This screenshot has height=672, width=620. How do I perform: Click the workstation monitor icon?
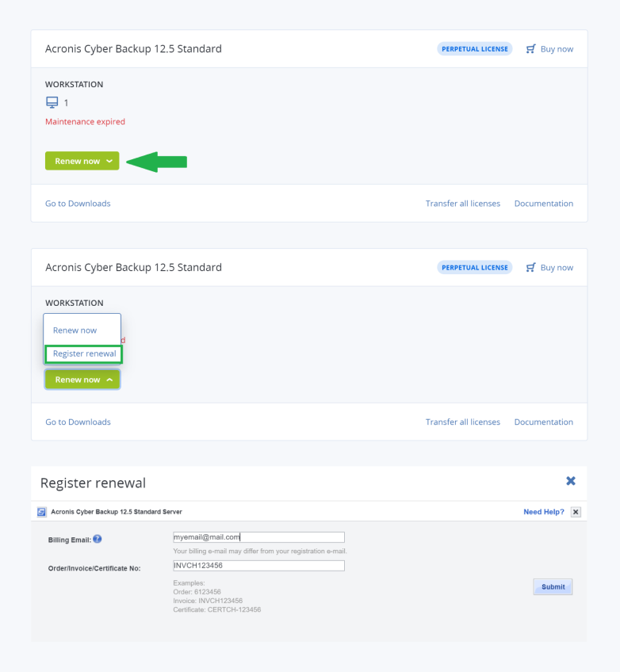[52, 102]
